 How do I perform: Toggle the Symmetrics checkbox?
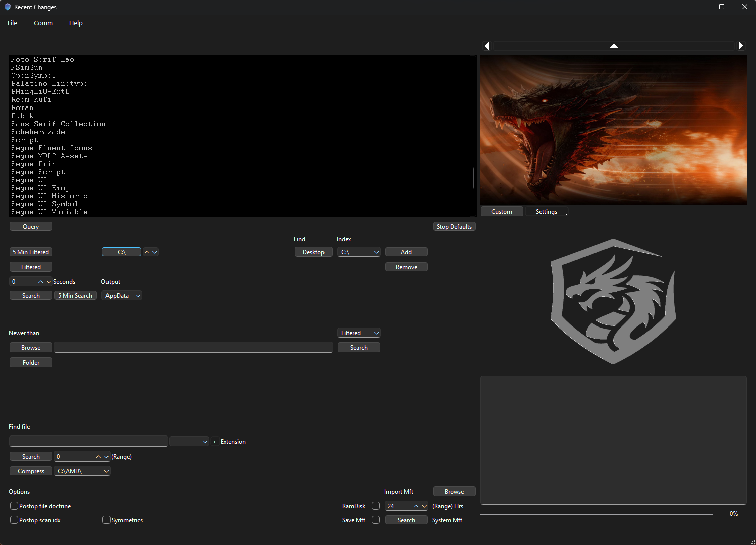click(x=106, y=520)
